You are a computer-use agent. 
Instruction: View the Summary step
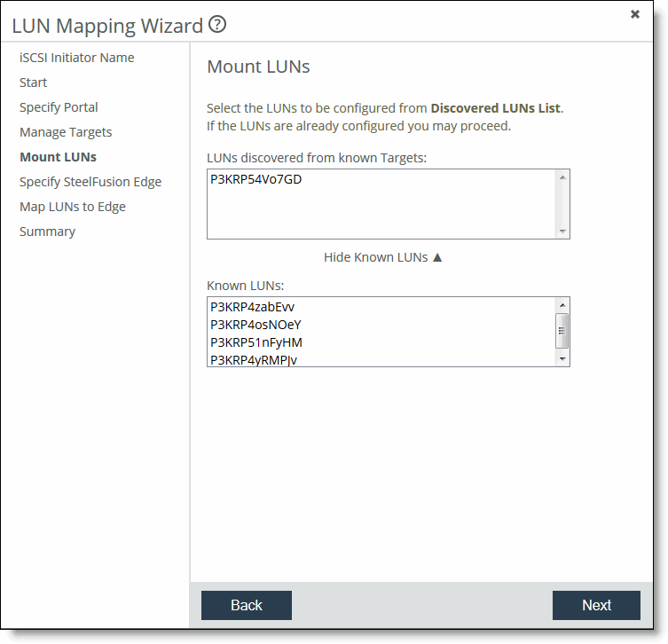[x=47, y=232]
